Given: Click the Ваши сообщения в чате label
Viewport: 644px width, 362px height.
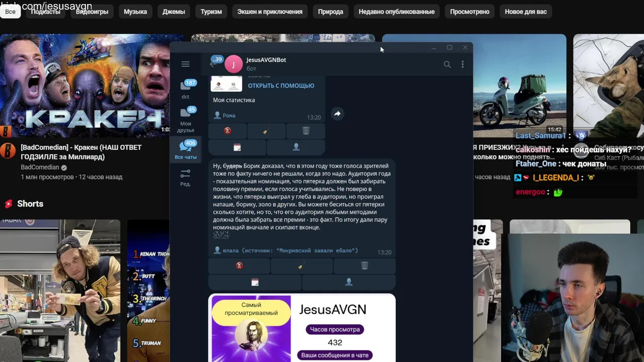Looking at the screenshot, I should pyautogui.click(x=335, y=355).
